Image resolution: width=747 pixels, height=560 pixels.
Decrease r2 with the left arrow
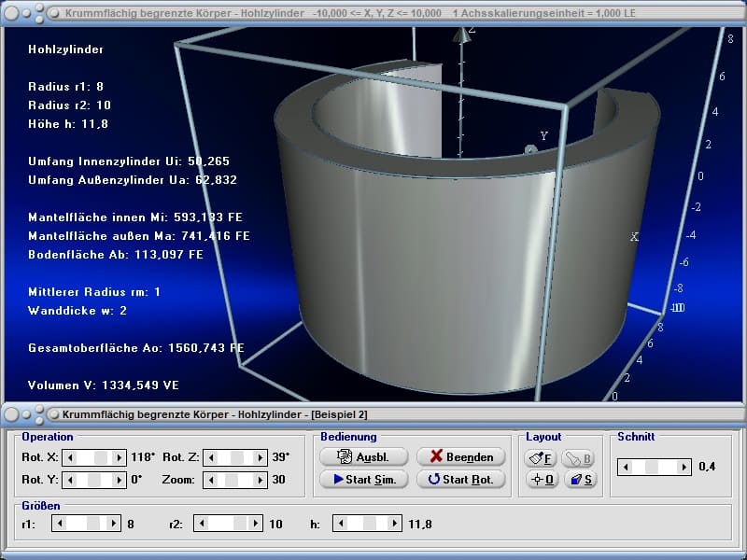[202, 524]
